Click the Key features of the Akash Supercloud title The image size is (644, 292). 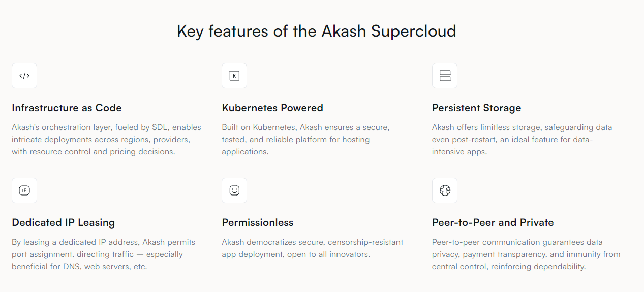point(317,31)
